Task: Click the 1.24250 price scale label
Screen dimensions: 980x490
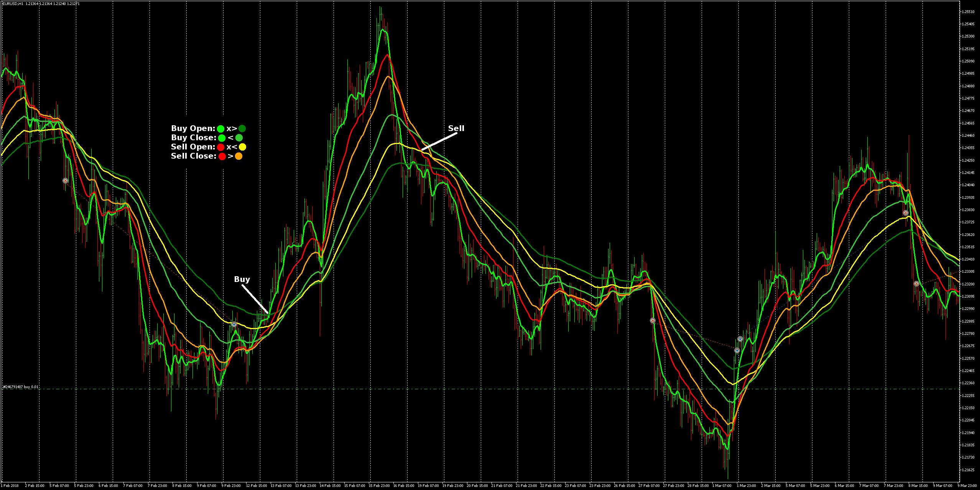Action: click(968, 161)
